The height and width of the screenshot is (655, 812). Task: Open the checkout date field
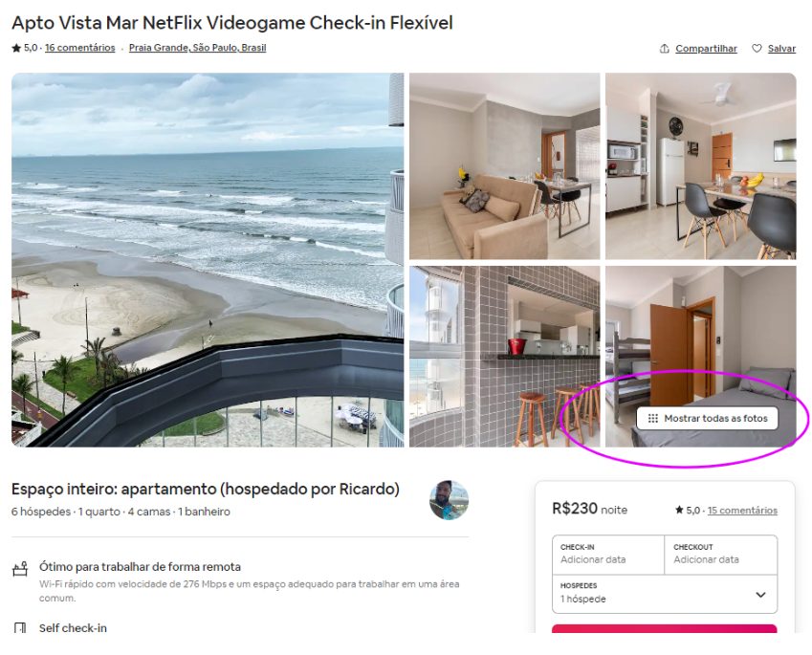(721, 555)
